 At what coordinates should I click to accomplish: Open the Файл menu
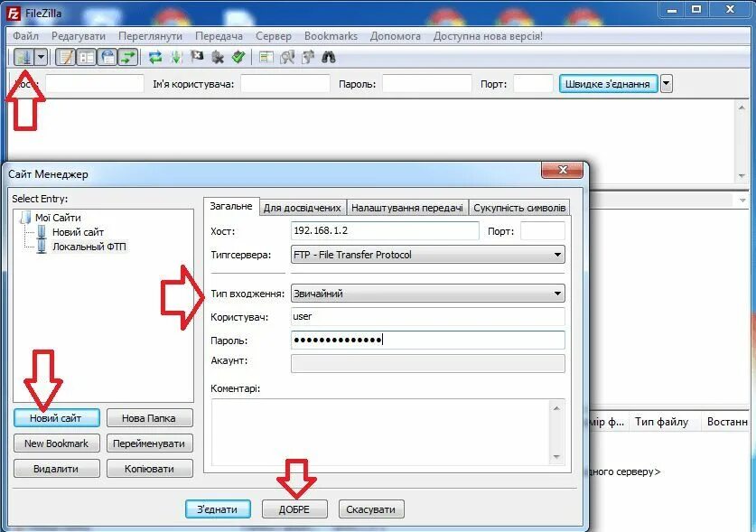pyautogui.click(x=25, y=36)
